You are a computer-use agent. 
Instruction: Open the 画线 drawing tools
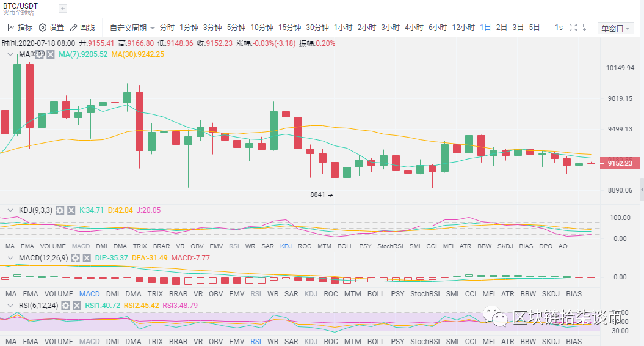pos(82,28)
